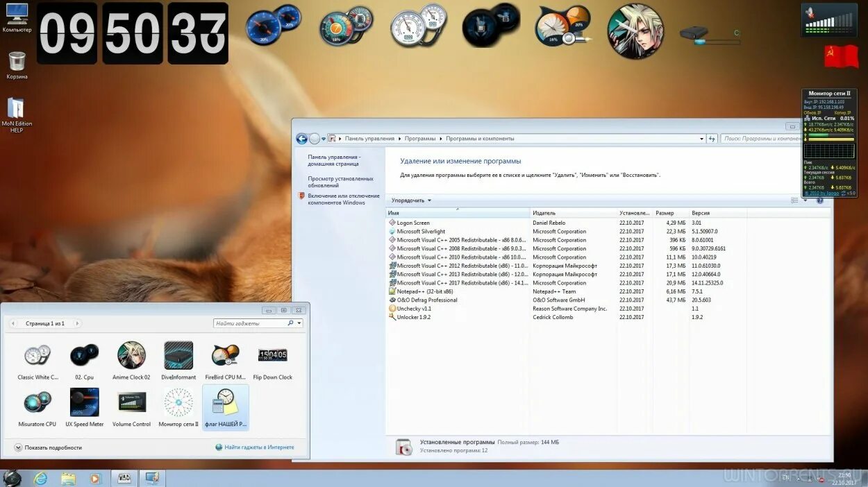Image resolution: width=868 pixels, height=487 pixels.
Task: Sort list by Имя column header
Action: [458, 213]
